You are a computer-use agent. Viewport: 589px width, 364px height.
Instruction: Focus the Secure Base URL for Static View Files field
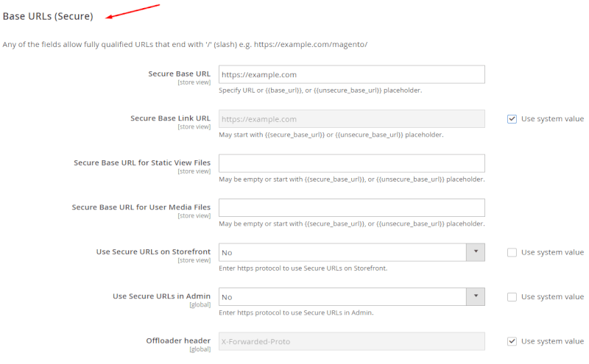[352, 163]
